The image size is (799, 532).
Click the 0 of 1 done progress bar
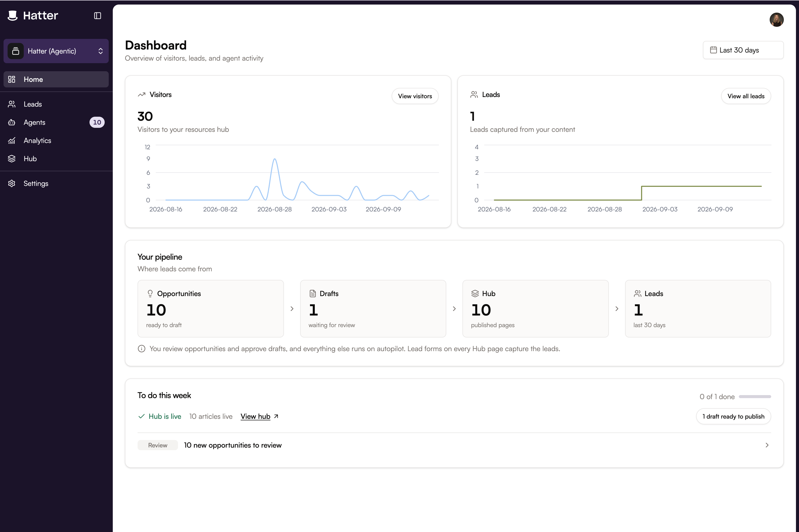[755, 397]
